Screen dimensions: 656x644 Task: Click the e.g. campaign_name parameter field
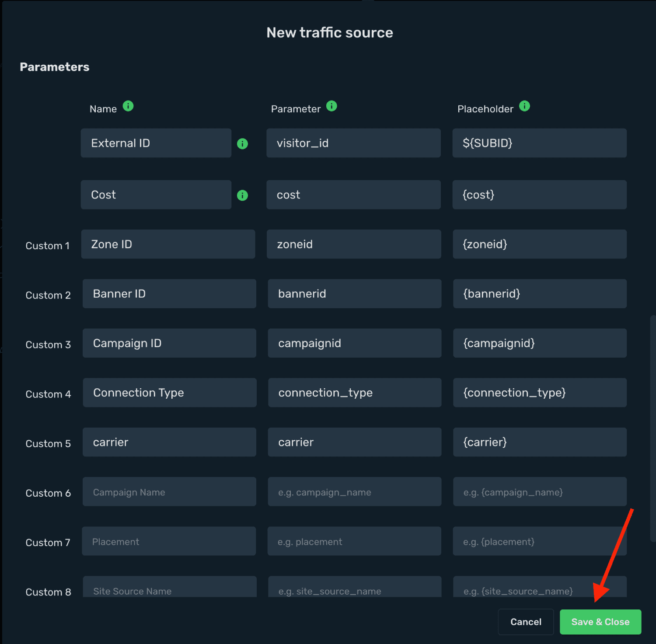pyautogui.click(x=355, y=491)
